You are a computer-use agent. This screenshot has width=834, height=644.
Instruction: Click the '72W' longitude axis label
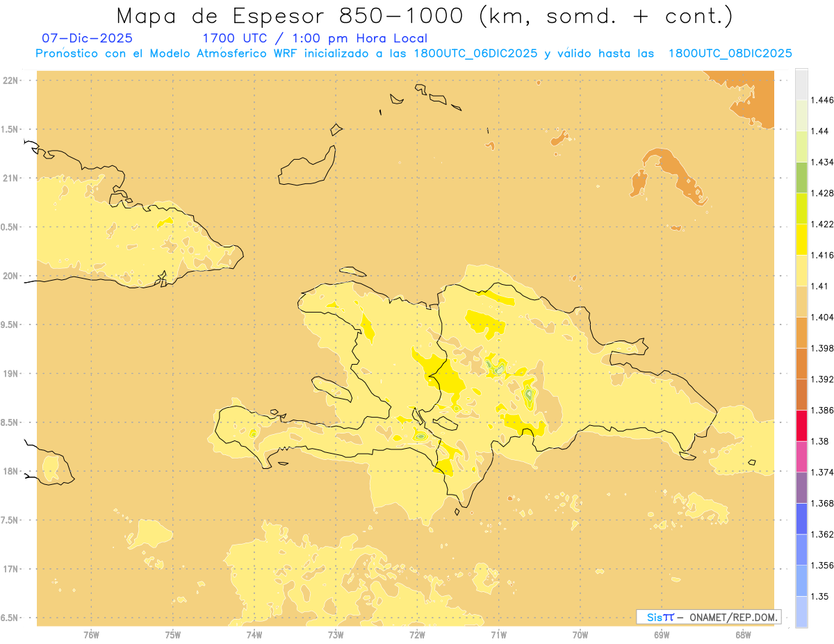(x=417, y=635)
